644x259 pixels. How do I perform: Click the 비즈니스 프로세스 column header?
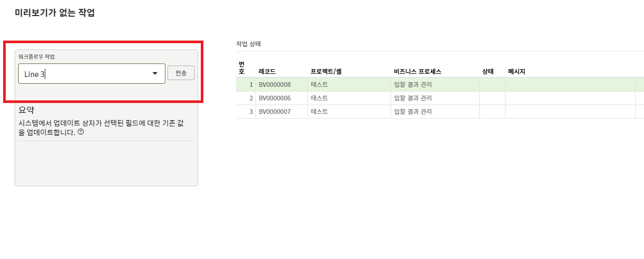[x=418, y=71]
